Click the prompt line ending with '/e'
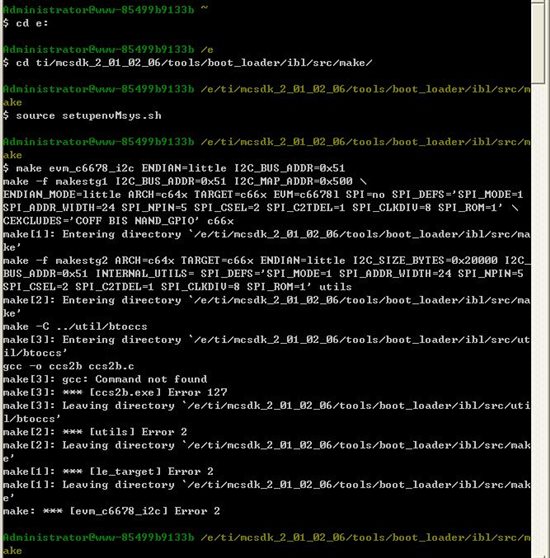The width and height of the screenshot is (550, 558). click(108, 49)
